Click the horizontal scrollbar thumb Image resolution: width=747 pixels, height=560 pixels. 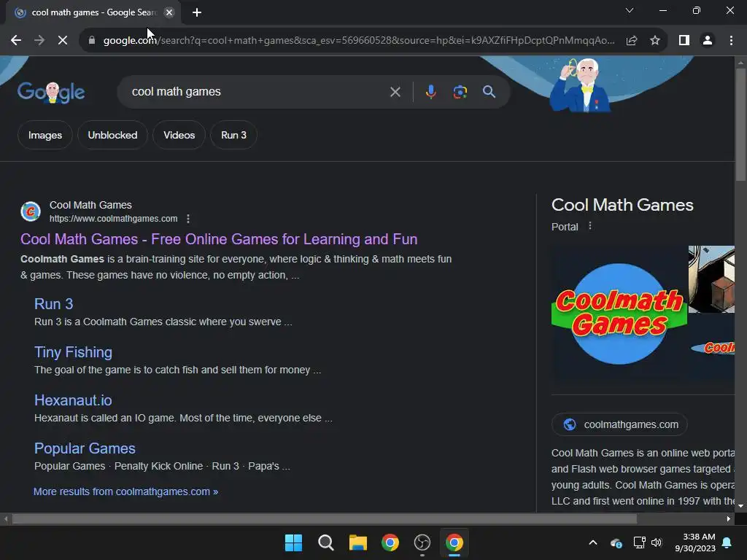pos(324,518)
